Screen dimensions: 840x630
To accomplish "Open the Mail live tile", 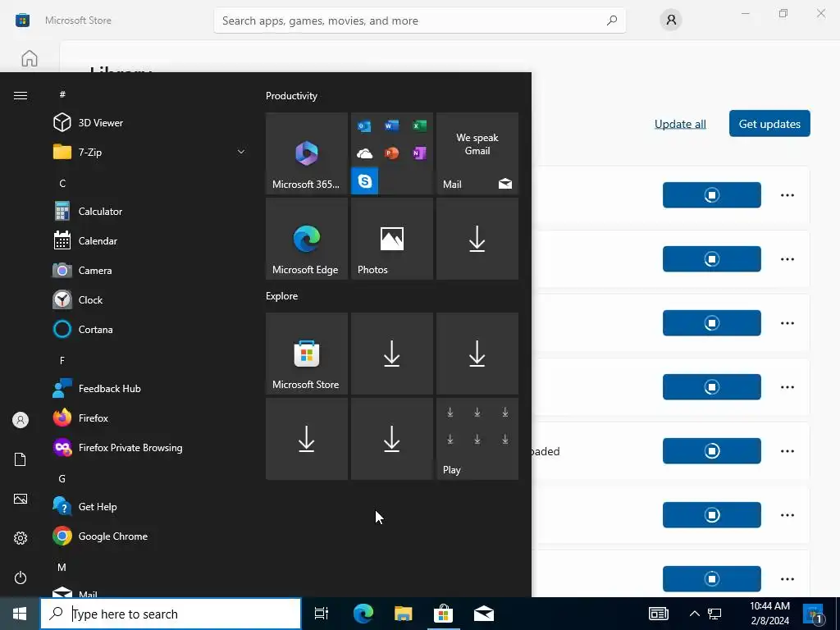I will tap(477, 153).
